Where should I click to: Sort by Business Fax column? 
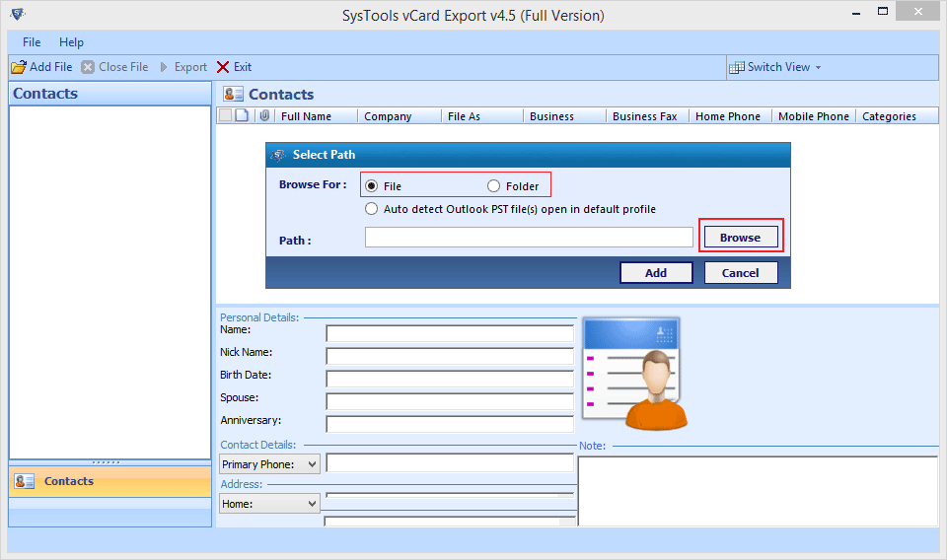click(x=647, y=116)
